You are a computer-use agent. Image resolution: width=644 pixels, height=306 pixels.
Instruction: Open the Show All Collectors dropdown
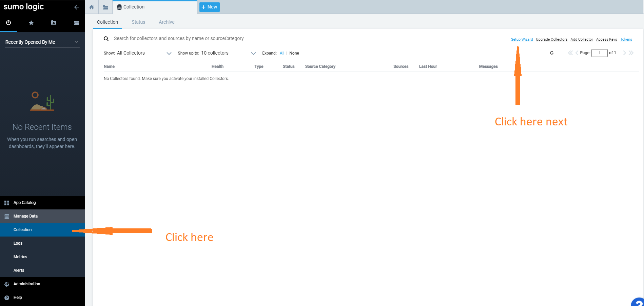[x=144, y=53]
